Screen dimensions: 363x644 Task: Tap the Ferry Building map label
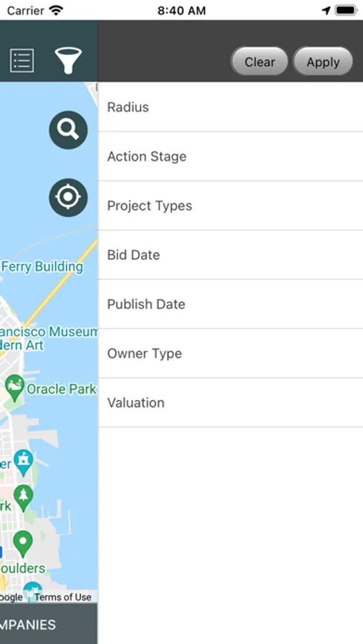pos(42,267)
